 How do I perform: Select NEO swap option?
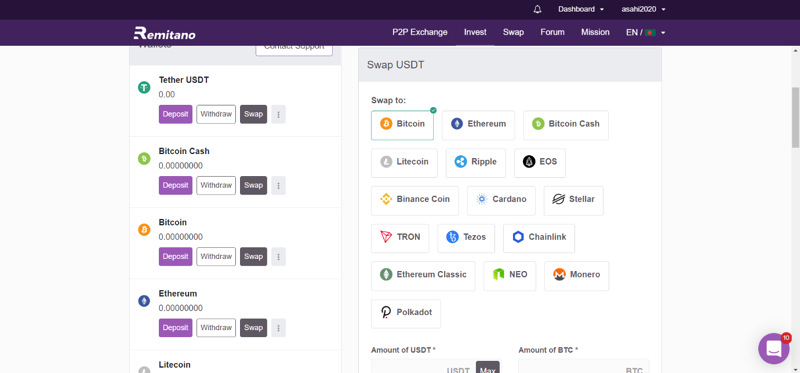pos(510,276)
